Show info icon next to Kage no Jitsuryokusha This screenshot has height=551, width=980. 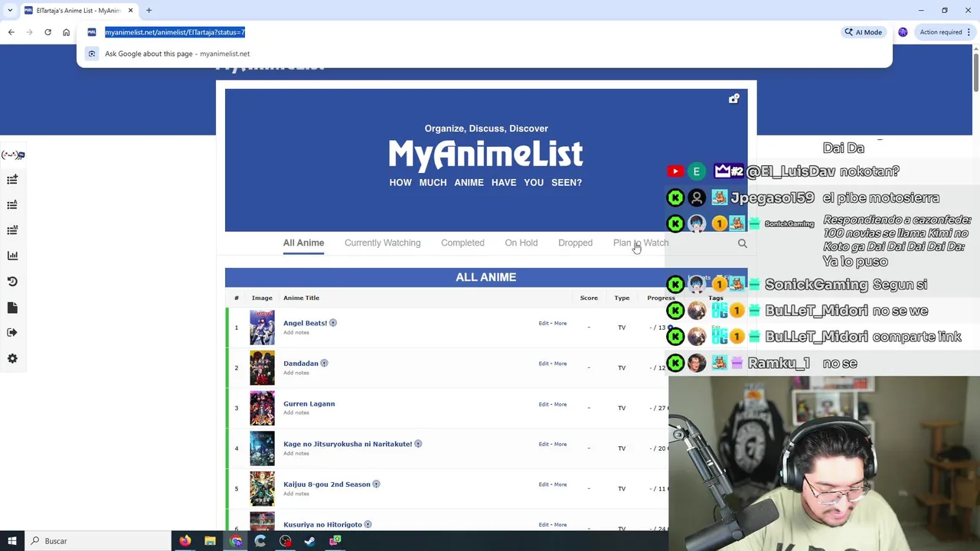(418, 444)
